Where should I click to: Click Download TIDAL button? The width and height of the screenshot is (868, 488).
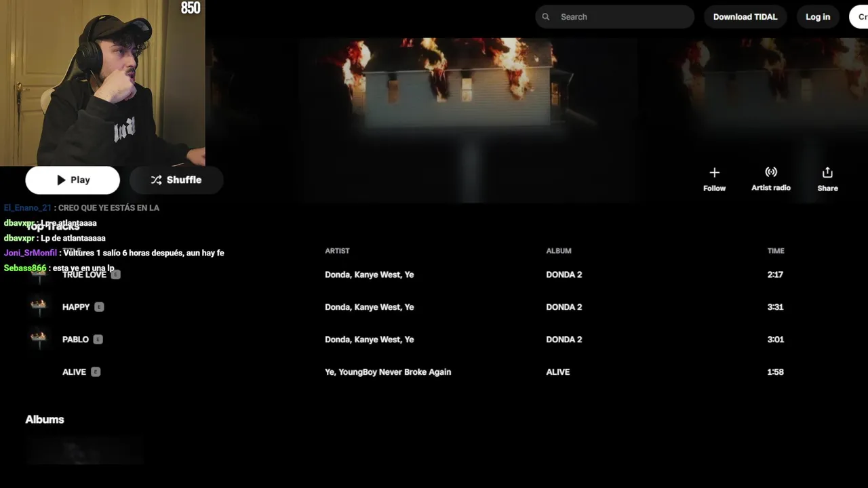pyautogui.click(x=745, y=17)
